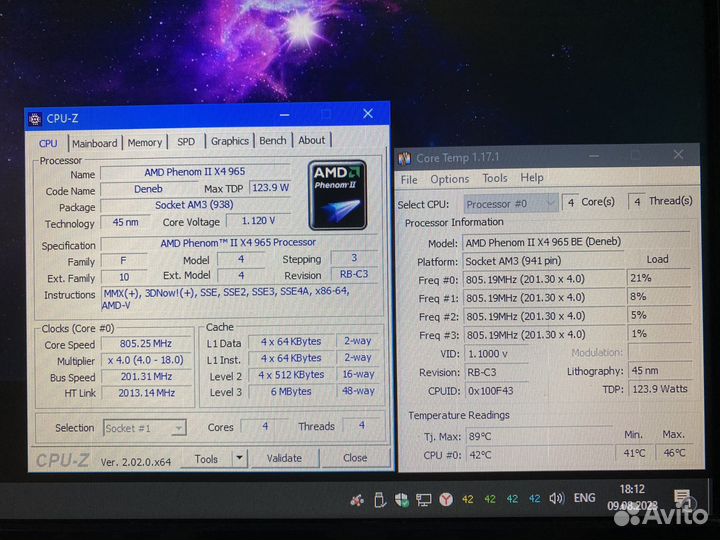Open the Help menu in Core Temp
The image size is (720, 540).
(532, 177)
